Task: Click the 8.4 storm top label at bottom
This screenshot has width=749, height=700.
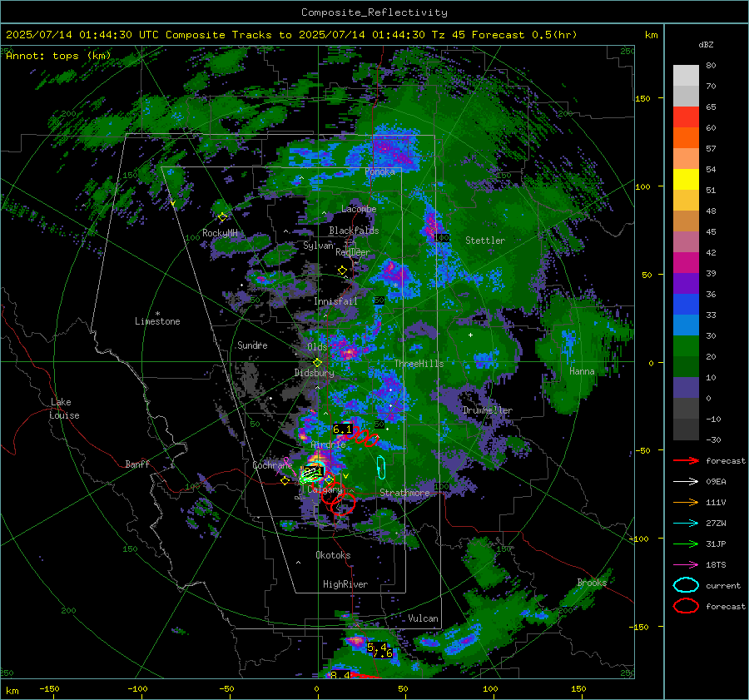Action: [340, 675]
